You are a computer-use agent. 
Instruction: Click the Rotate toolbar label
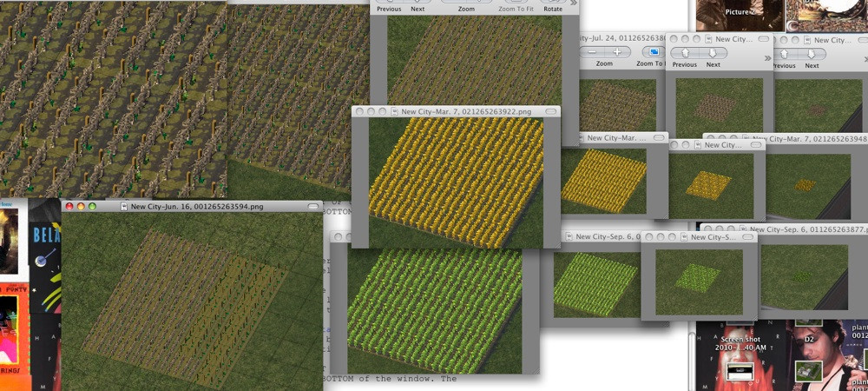point(552,9)
